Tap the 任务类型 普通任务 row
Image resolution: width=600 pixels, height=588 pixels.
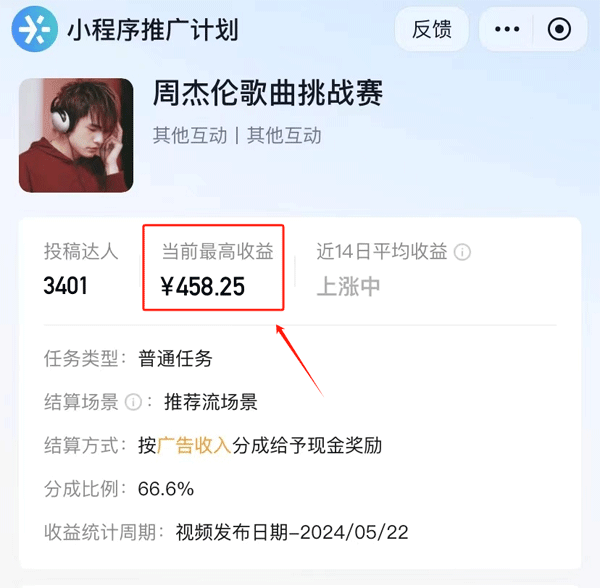[128, 359]
